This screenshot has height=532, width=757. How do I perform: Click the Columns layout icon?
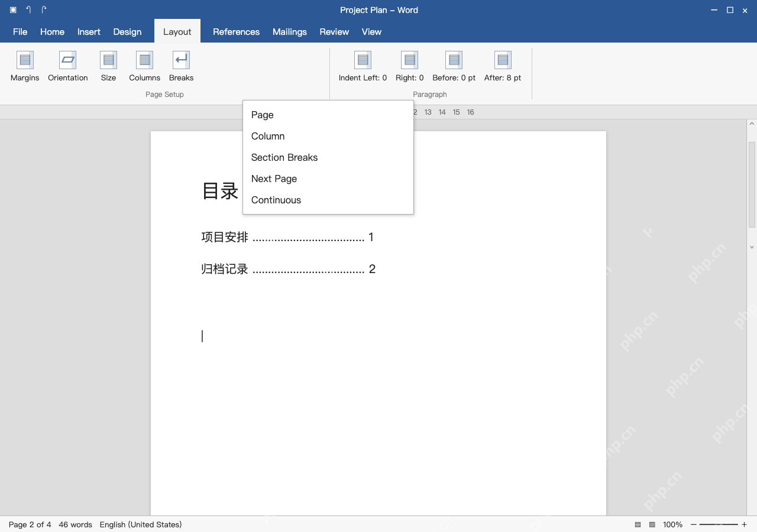[144, 60]
